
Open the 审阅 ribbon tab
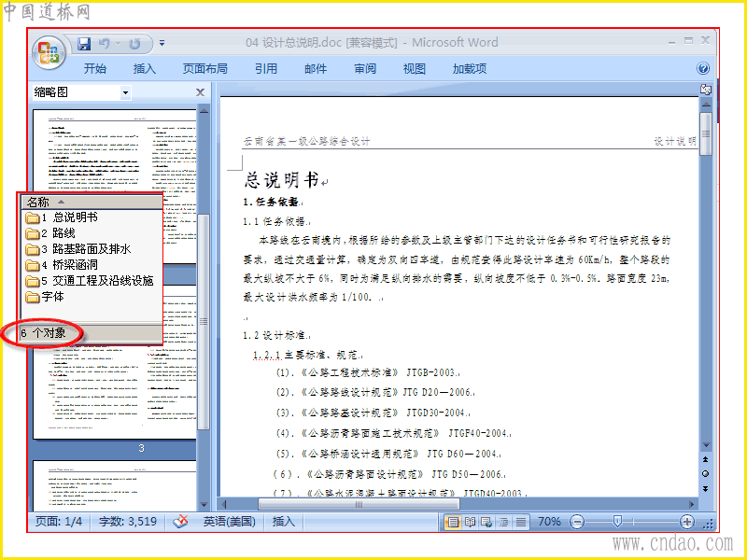point(365,68)
